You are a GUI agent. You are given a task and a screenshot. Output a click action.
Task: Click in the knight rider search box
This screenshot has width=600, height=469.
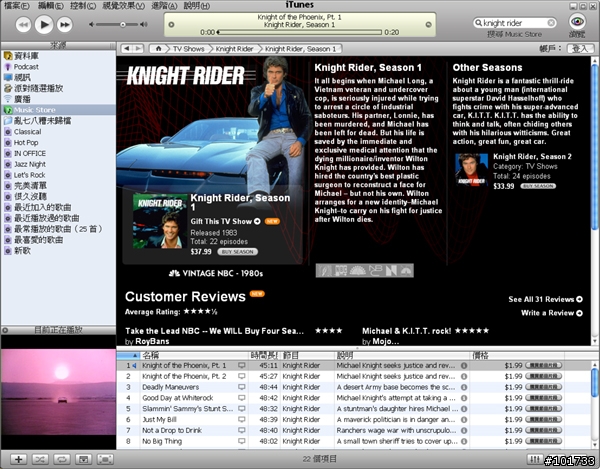coord(515,23)
